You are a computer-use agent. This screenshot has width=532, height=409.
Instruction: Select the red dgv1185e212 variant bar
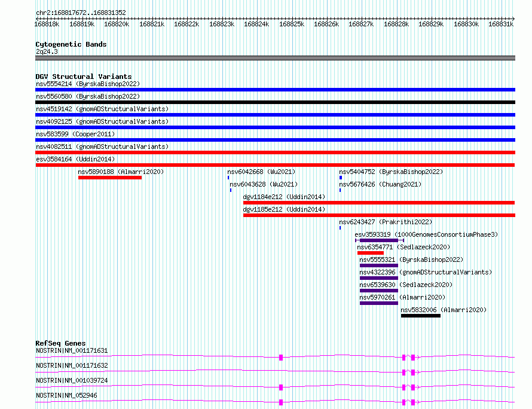point(379,215)
